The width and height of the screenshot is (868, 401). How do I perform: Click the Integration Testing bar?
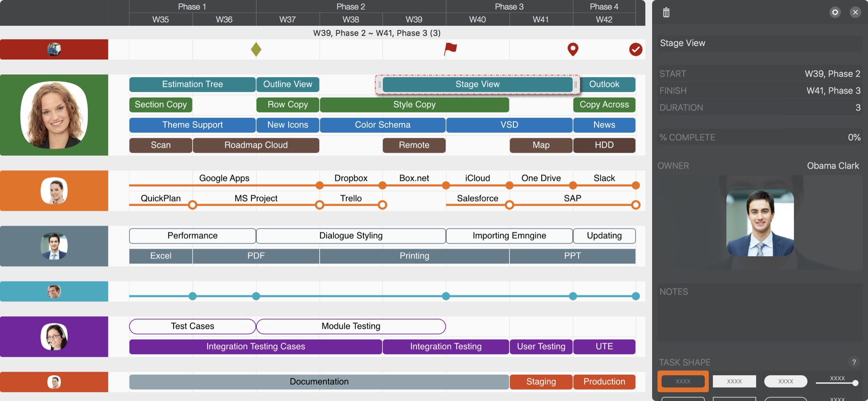(x=445, y=346)
